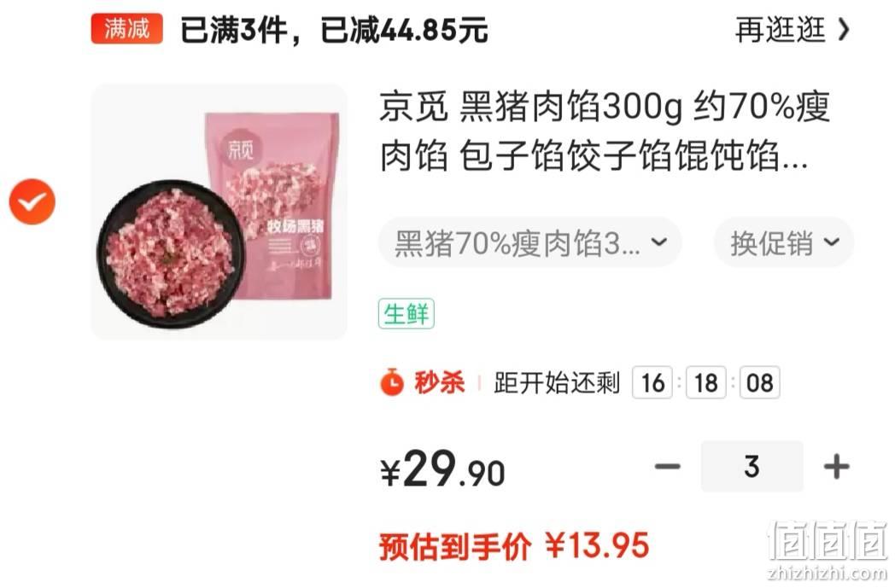895x588 pixels.
Task: Click the zhizhizhi.com watermark logo
Action: 828,550
